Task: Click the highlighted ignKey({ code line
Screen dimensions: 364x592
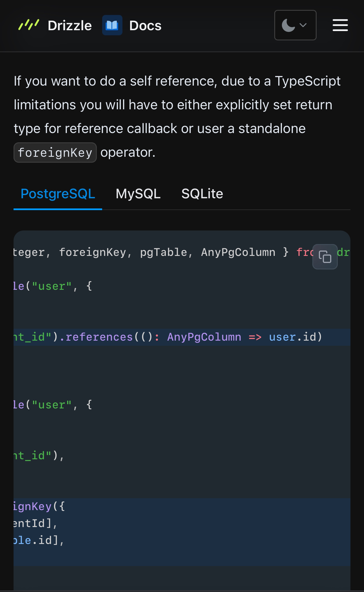Action: tap(39, 507)
